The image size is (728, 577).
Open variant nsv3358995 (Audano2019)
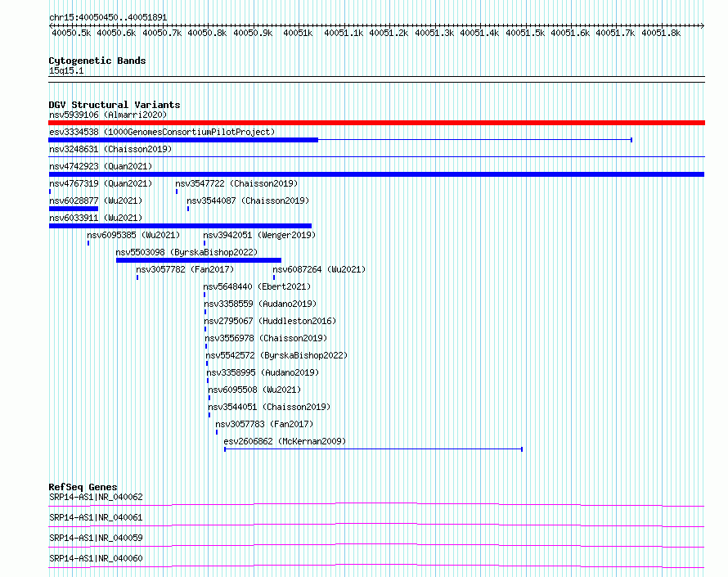pyautogui.click(x=263, y=372)
